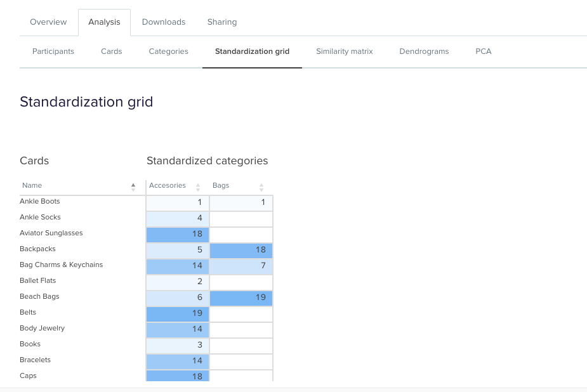View the Categories sub-tab

[x=168, y=51]
